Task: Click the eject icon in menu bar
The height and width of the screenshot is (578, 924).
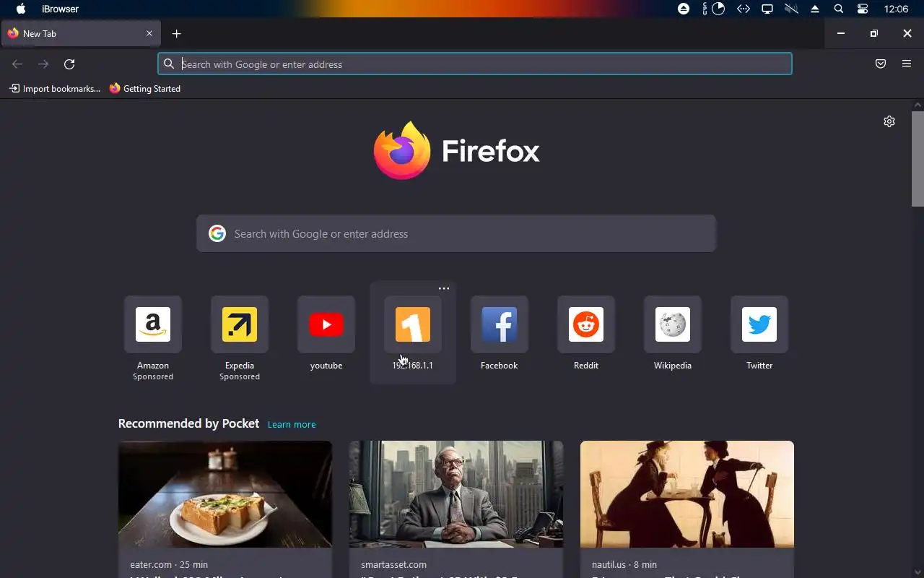Action: [x=815, y=9]
